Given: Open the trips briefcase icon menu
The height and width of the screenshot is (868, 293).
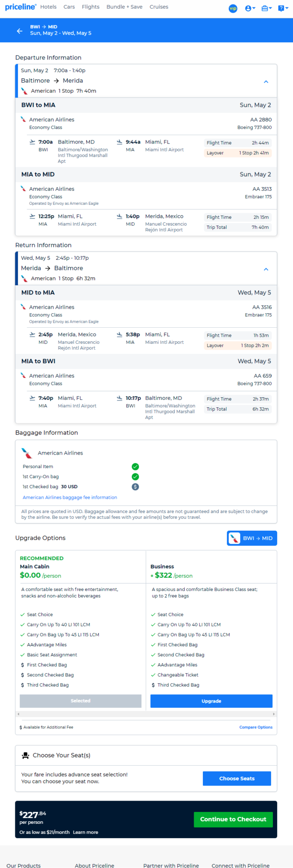Looking at the screenshot, I should point(266,8).
